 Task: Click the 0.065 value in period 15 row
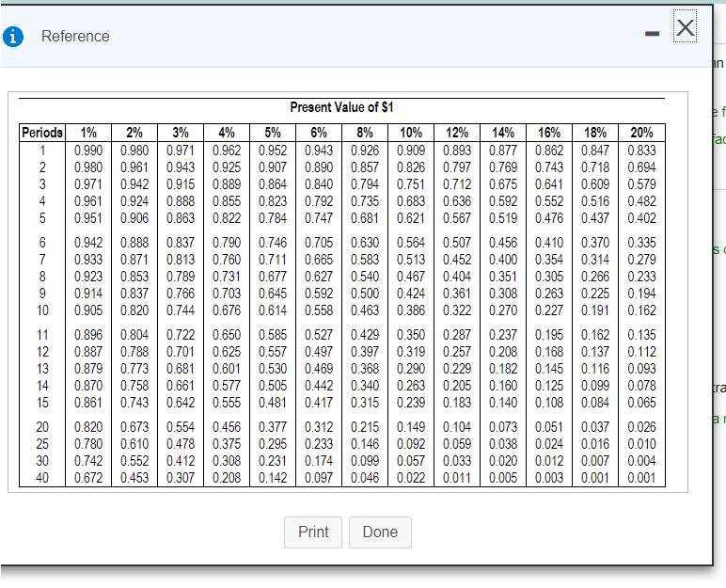click(641, 403)
